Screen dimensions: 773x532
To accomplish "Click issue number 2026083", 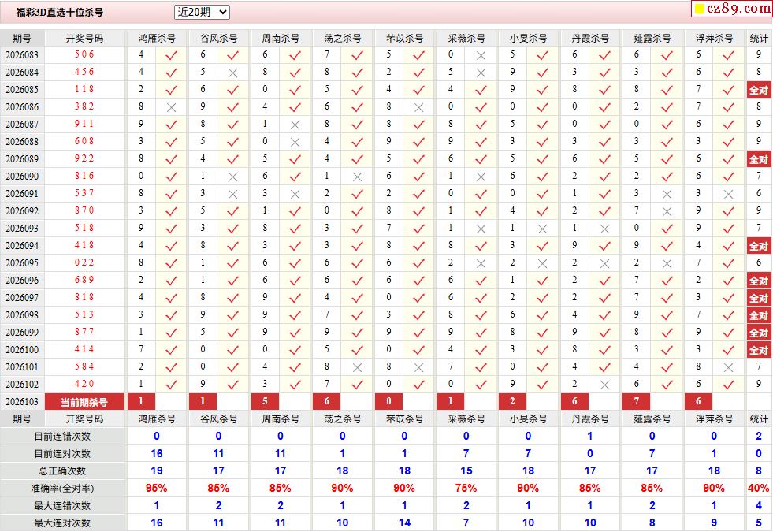I will coord(22,55).
